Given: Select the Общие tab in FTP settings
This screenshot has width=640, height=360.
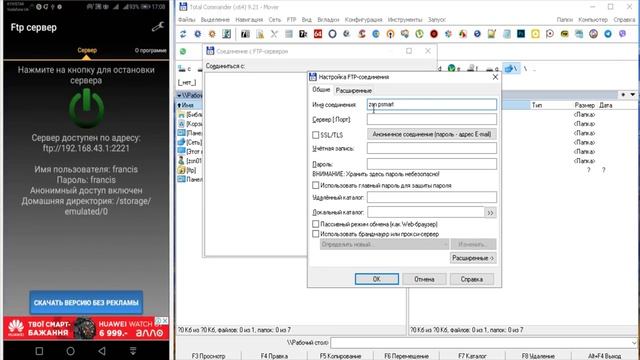Looking at the screenshot, I should pos(321,90).
